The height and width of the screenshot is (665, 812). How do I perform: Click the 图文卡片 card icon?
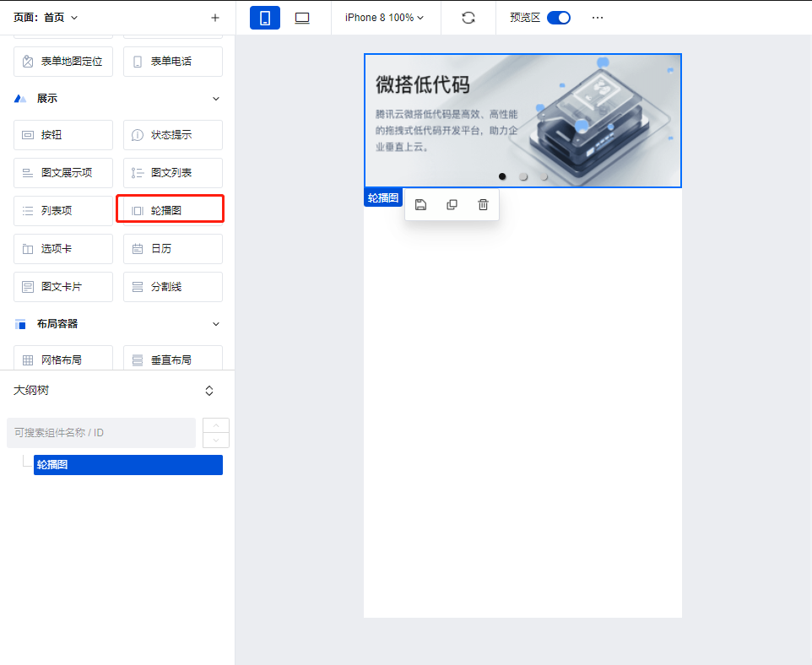click(x=28, y=287)
